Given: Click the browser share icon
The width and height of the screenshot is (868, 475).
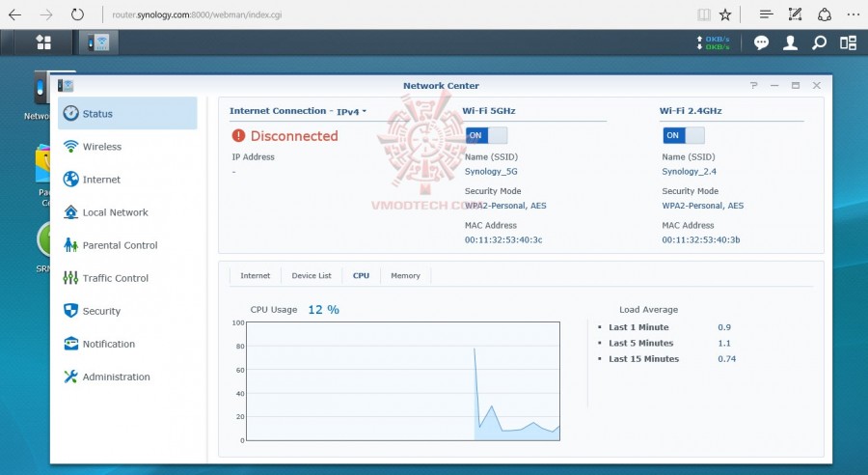Looking at the screenshot, I should (x=825, y=14).
